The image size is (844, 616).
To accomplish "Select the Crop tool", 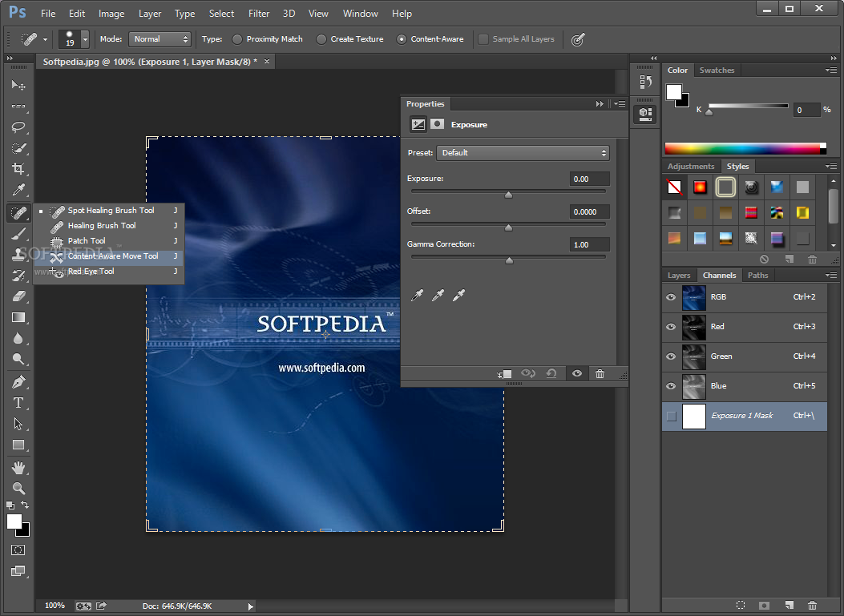I will (x=18, y=168).
